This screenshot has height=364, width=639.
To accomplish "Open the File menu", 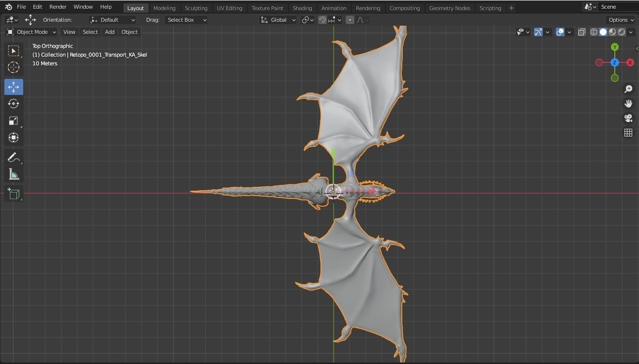I will click(x=21, y=7).
